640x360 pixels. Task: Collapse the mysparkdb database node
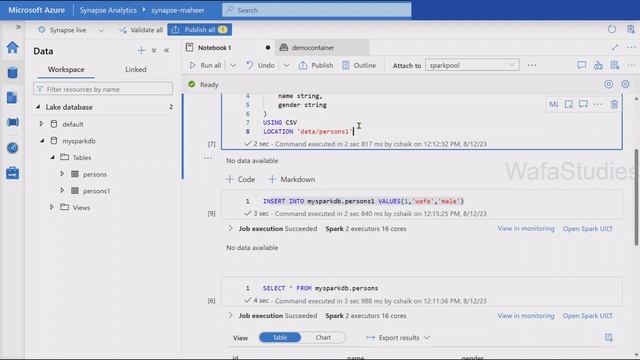pyautogui.click(x=42, y=140)
